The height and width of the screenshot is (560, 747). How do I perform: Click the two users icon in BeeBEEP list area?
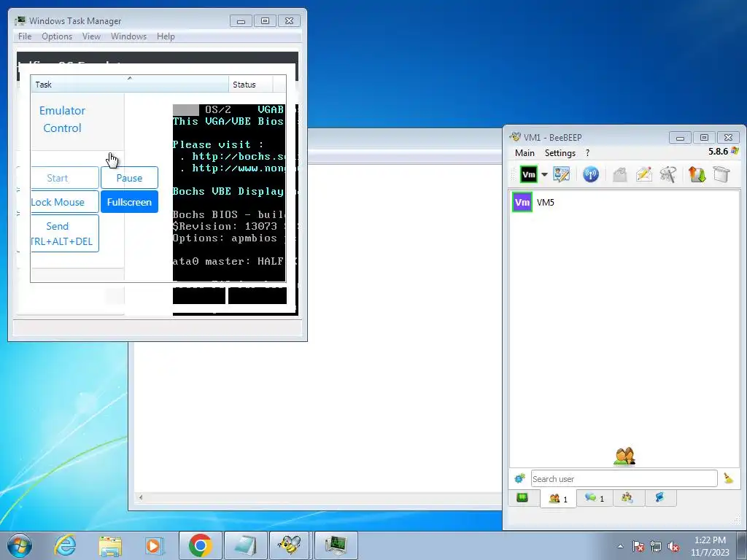pyautogui.click(x=624, y=456)
